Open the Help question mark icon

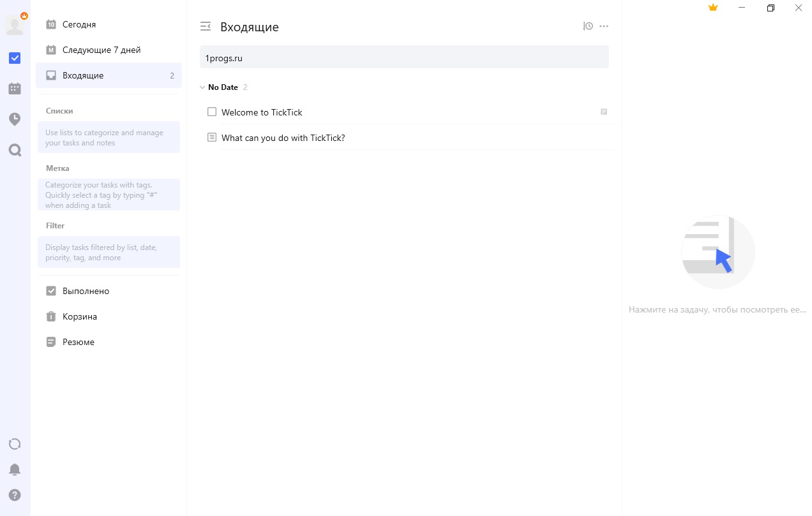coord(15,495)
